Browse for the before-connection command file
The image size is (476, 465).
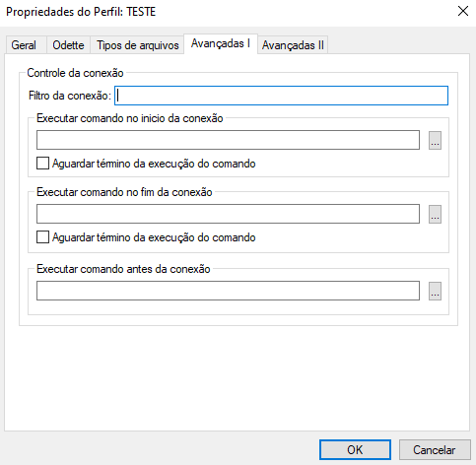pos(435,291)
